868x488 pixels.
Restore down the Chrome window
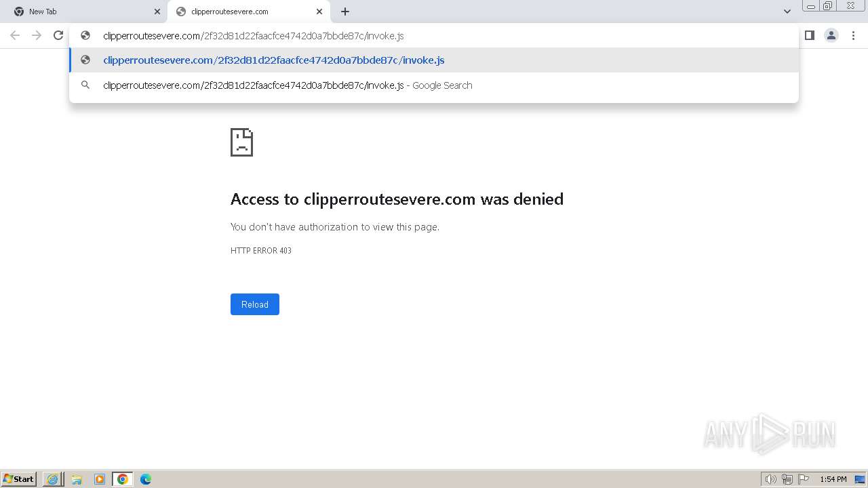click(828, 6)
